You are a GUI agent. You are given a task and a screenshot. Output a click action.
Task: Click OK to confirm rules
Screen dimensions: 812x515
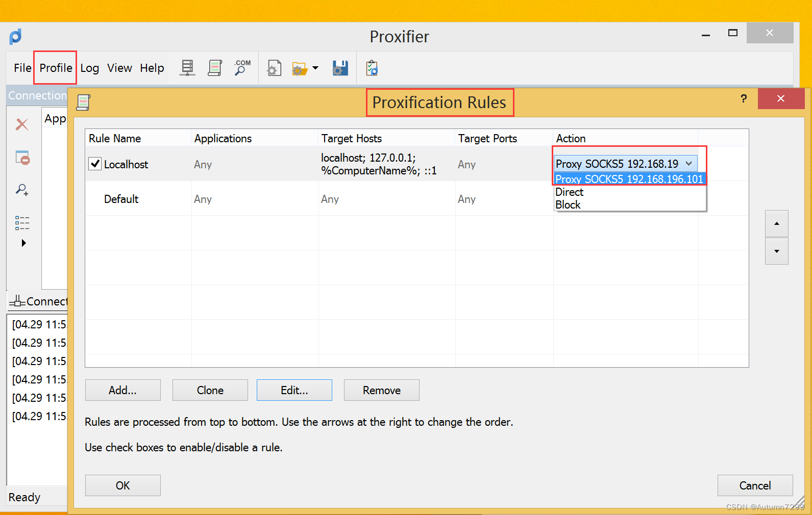(x=123, y=485)
